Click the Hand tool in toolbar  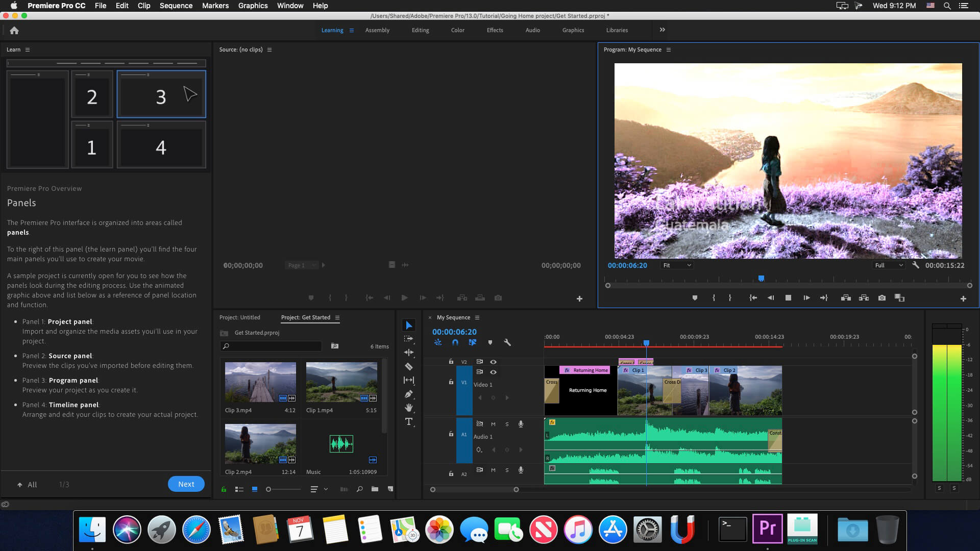(x=409, y=407)
